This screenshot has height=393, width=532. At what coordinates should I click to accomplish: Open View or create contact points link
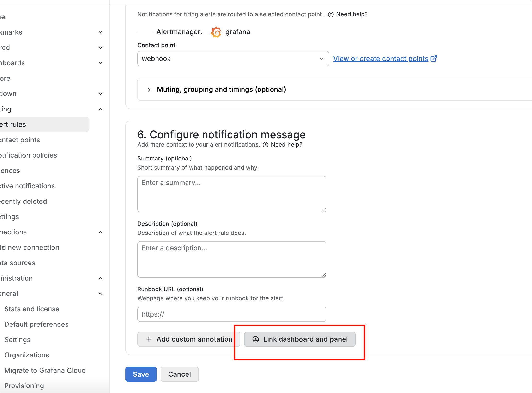click(381, 59)
